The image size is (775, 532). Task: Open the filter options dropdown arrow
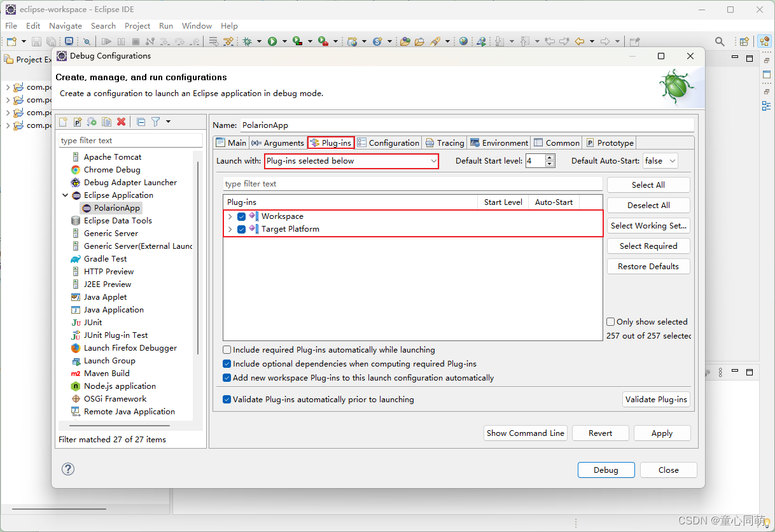pyautogui.click(x=168, y=122)
